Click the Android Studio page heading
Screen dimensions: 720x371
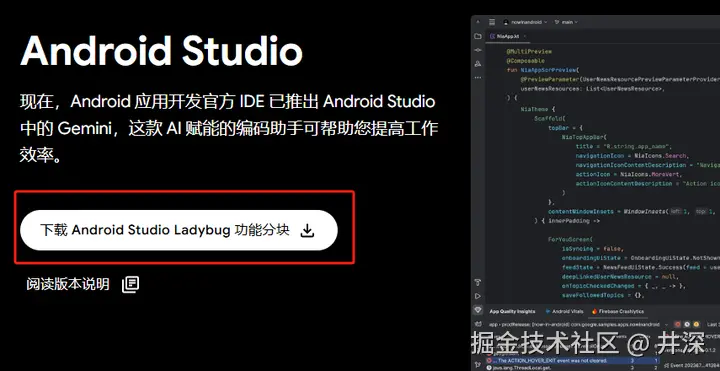click(x=161, y=50)
